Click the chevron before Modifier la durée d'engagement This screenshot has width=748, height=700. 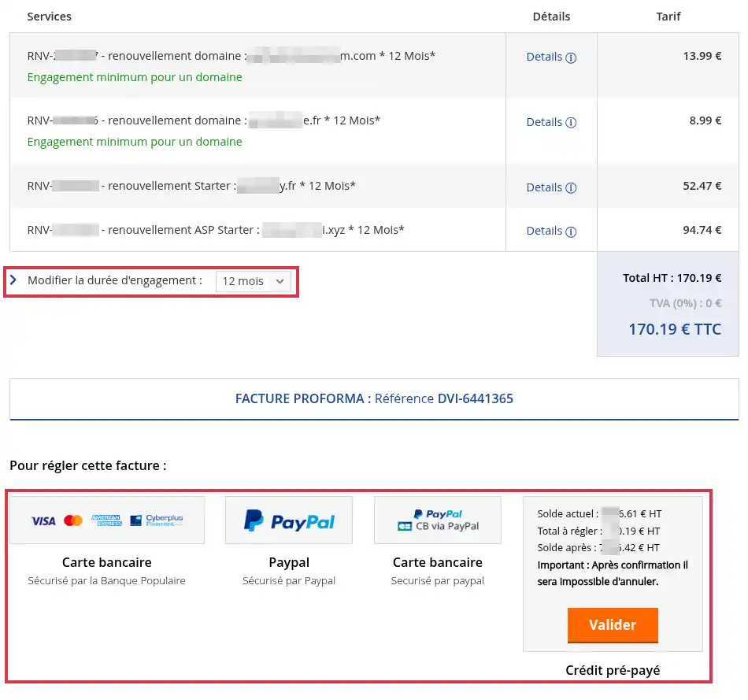pyautogui.click(x=13, y=280)
